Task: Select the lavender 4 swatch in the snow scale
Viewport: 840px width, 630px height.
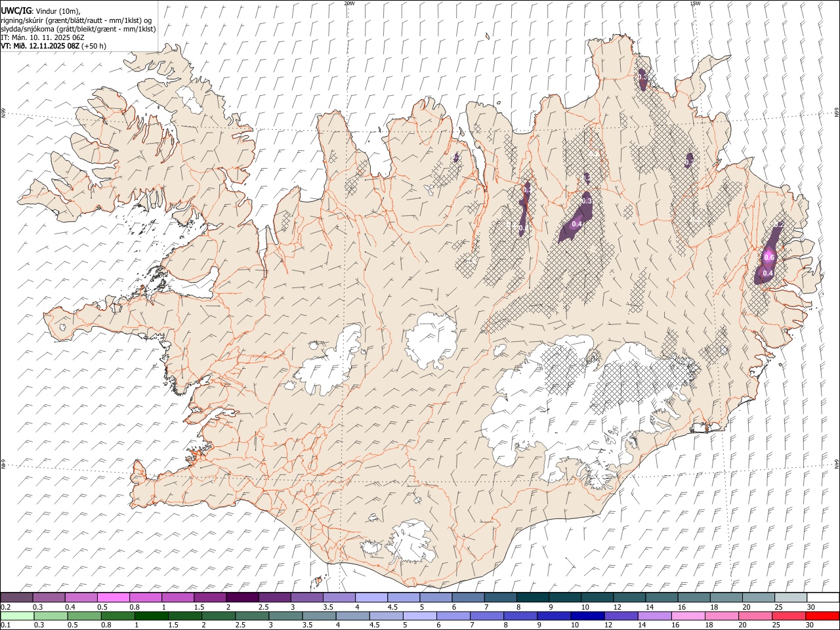Action: (371, 597)
